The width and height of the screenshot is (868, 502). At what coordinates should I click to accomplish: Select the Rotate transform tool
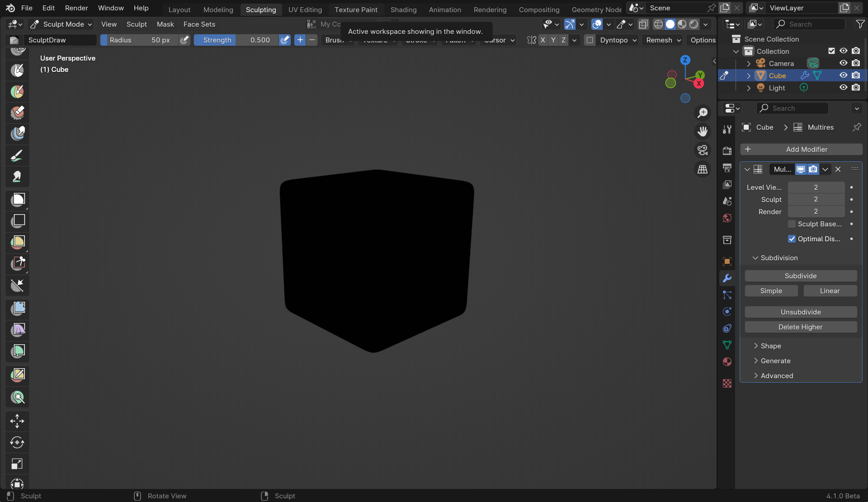click(18, 442)
